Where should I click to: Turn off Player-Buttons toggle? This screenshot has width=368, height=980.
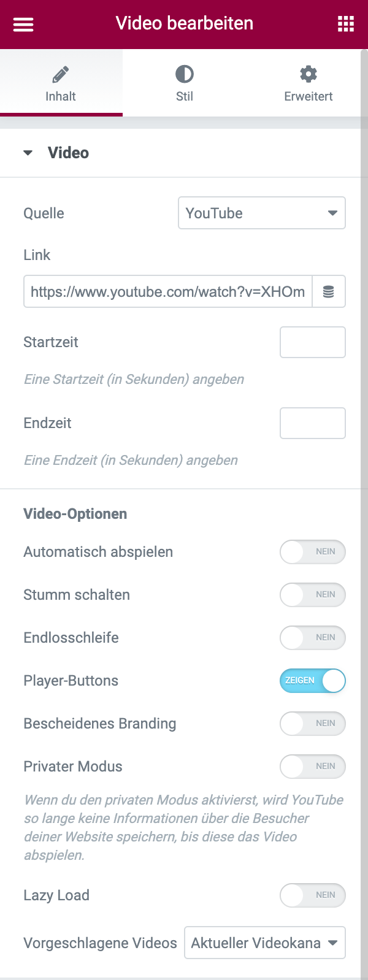click(x=312, y=681)
